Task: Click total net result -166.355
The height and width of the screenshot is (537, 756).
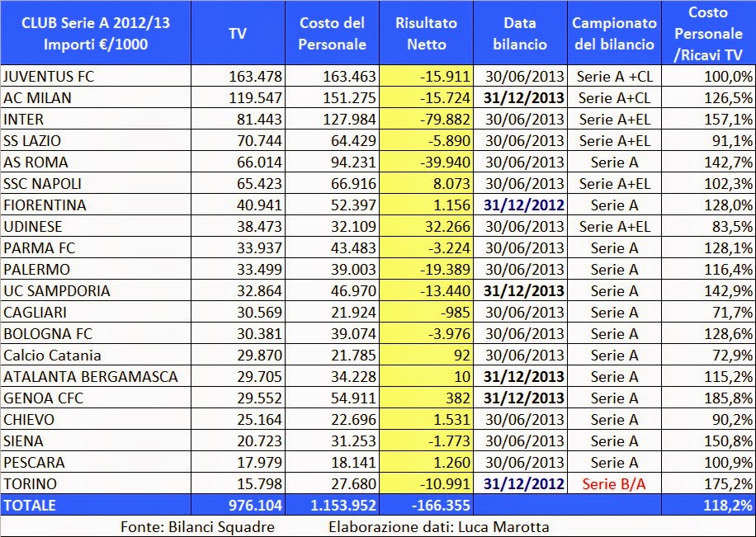Action: (x=442, y=505)
